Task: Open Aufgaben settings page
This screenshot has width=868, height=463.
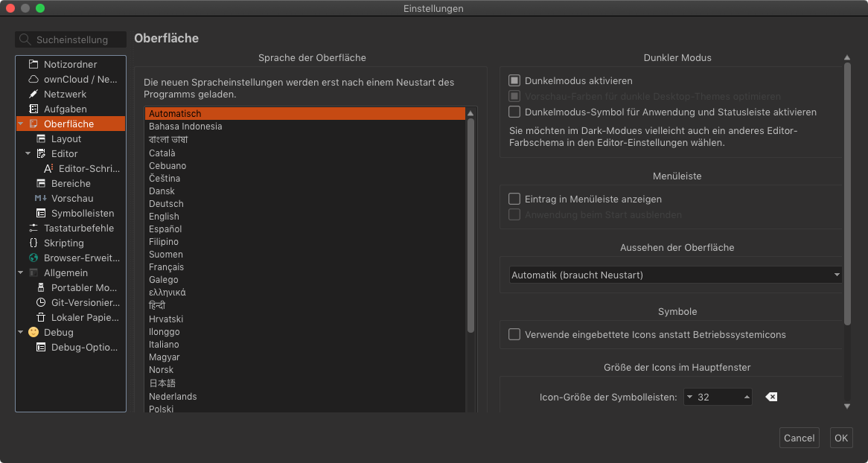Action: coord(66,109)
